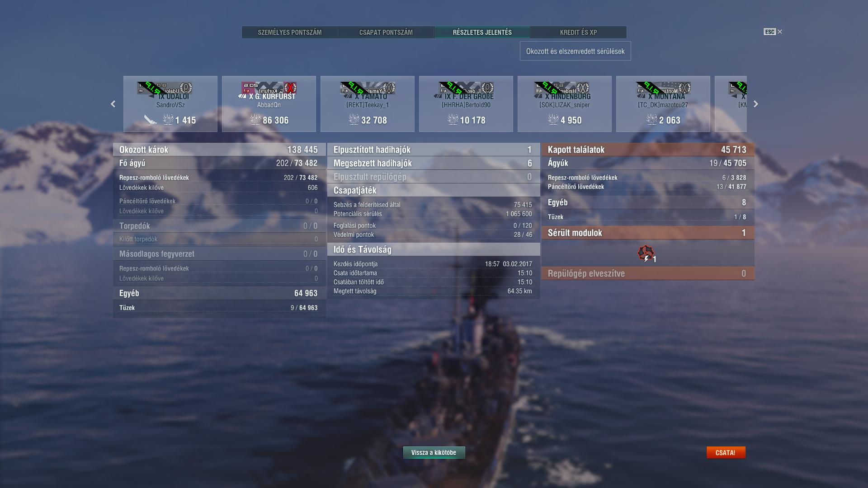
Task: Click damage icon next to 4 950
Action: click(553, 120)
